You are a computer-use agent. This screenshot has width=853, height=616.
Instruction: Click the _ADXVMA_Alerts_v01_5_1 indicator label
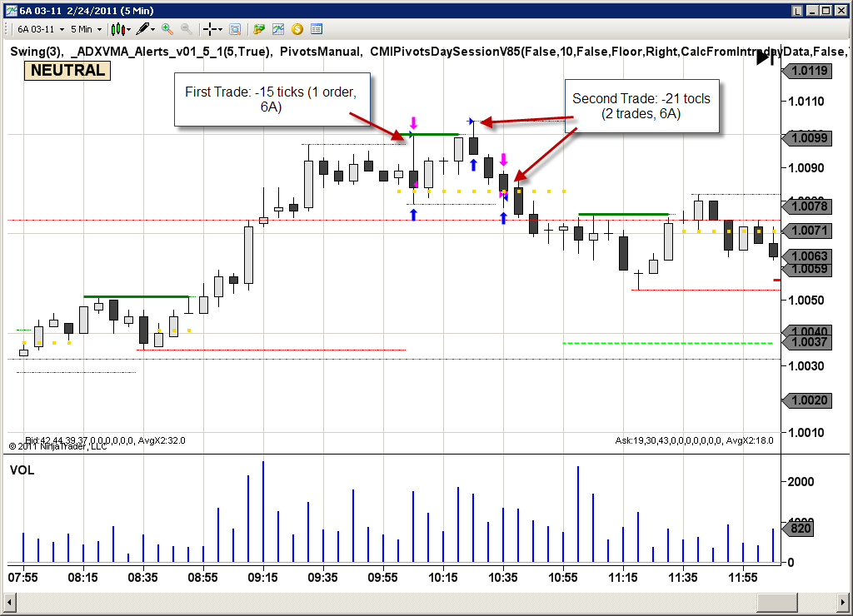click(170, 52)
